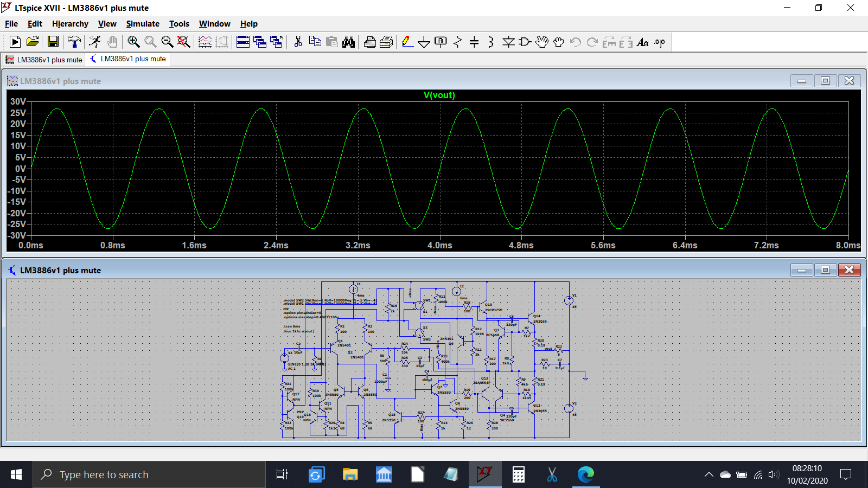Run the simulation with the running man icon
This screenshot has height=488, width=868.
(95, 42)
